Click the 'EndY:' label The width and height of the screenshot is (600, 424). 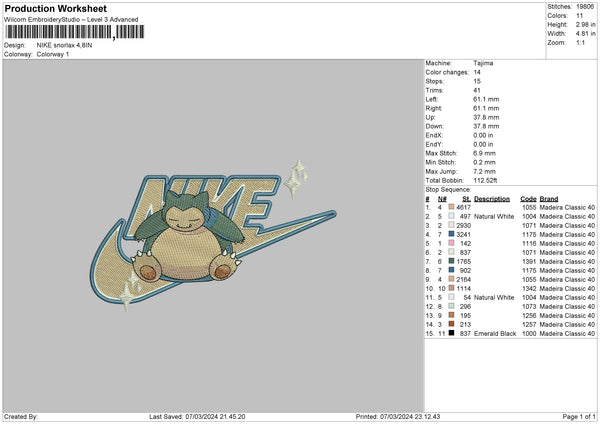(x=434, y=144)
